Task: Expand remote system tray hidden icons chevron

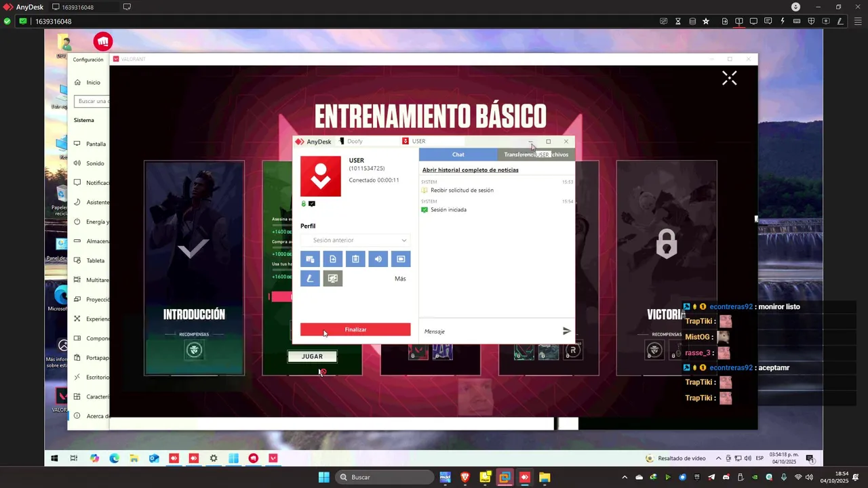Action: pyautogui.click(x=719, y=458)
